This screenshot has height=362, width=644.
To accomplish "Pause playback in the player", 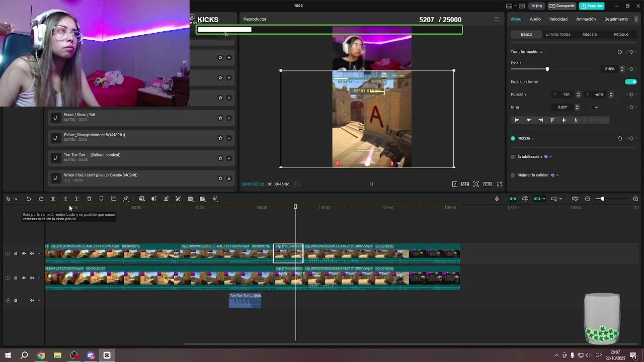I will coord(372,184).
